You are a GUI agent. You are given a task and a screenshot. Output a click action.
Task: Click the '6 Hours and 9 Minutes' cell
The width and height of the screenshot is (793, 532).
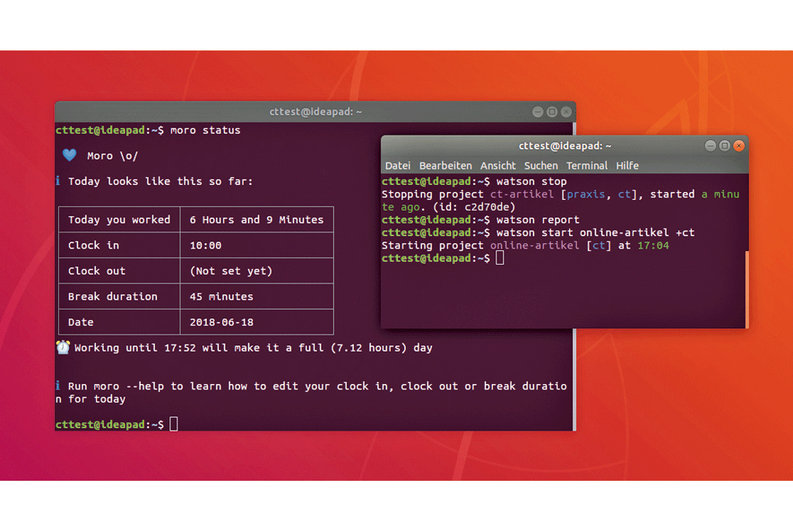tap(256, 219)
